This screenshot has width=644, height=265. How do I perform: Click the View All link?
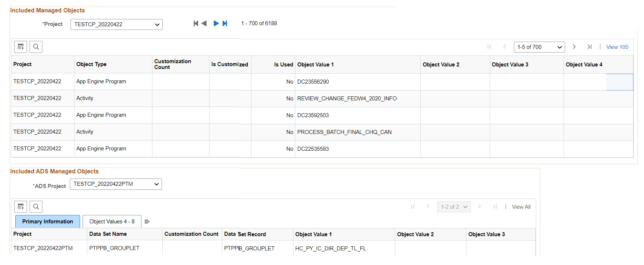tap(521, 207)
